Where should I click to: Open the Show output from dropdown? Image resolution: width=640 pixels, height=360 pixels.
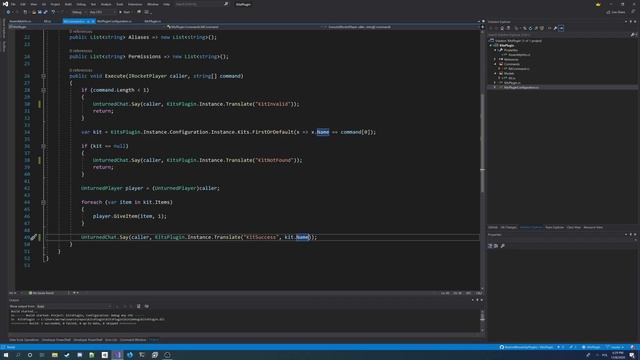pyautogui.click(x=74, y=306)
